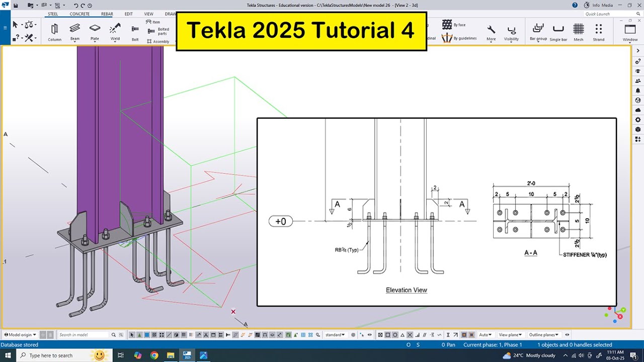Open the standard selection filter dropdown

pyautogui.click(x=335, y=335)
